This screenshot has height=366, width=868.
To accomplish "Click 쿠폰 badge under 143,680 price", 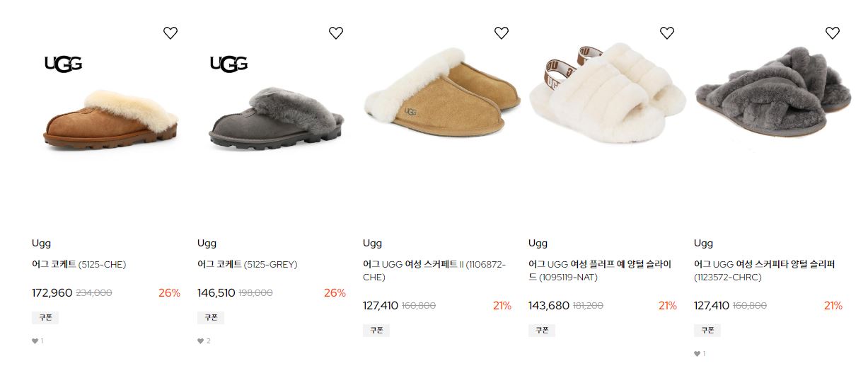I will point(542,331).
